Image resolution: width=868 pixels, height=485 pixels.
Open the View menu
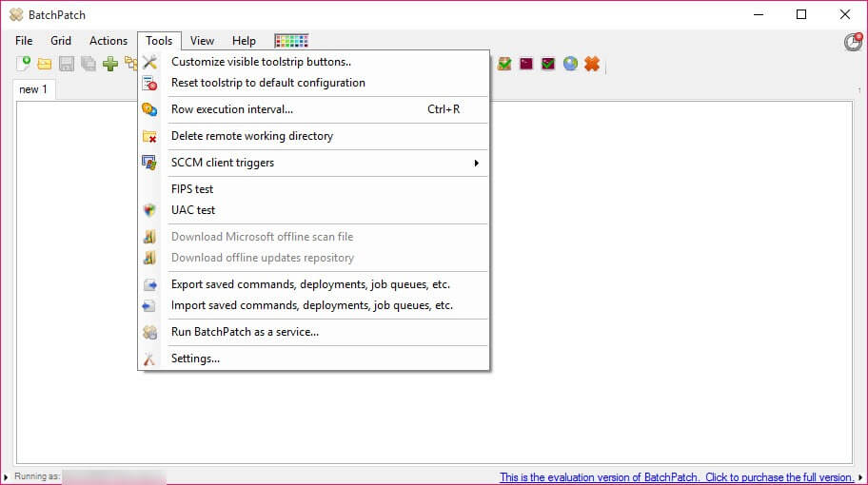pos(202,41)
